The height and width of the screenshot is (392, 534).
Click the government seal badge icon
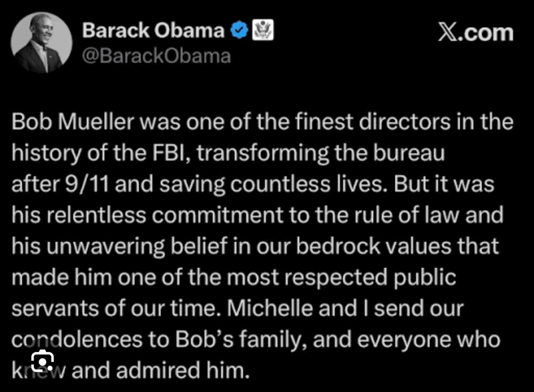262,31
